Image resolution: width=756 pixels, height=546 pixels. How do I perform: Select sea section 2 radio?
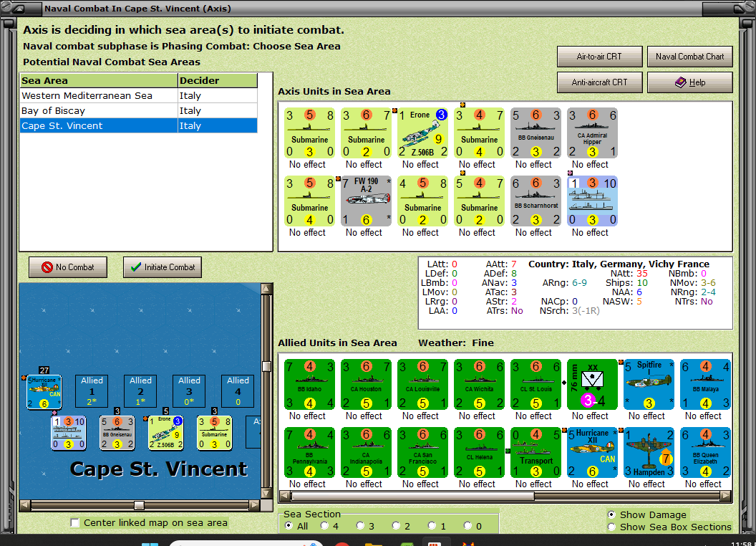tap(396, 525)
